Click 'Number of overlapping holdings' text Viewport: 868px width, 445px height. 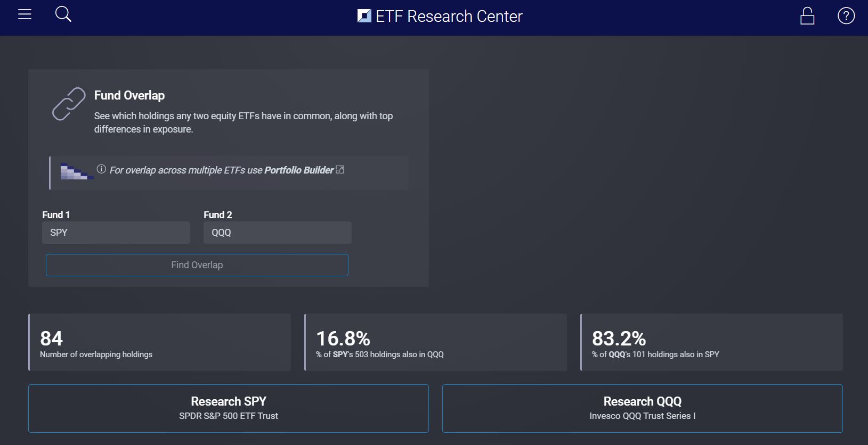(96, 355)
